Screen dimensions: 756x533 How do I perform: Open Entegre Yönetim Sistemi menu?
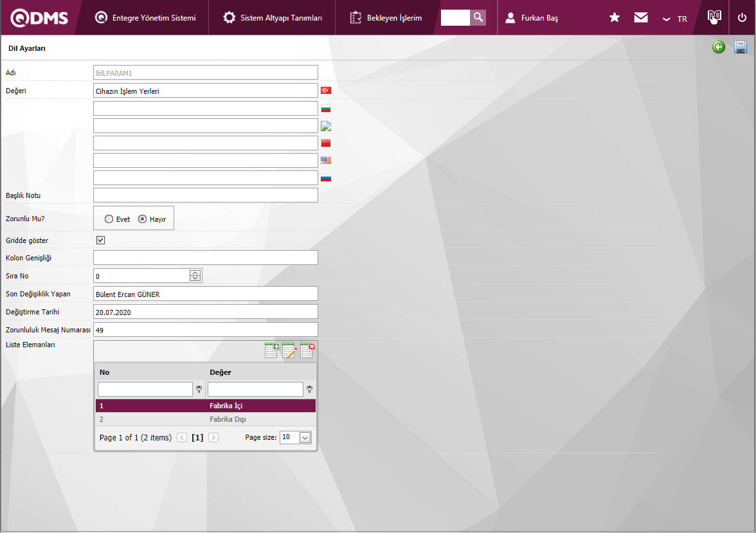coord(145,18)
